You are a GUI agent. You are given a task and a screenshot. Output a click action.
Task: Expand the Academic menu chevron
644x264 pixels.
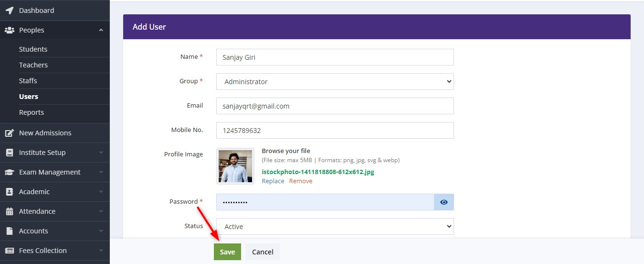click(101, 191)
